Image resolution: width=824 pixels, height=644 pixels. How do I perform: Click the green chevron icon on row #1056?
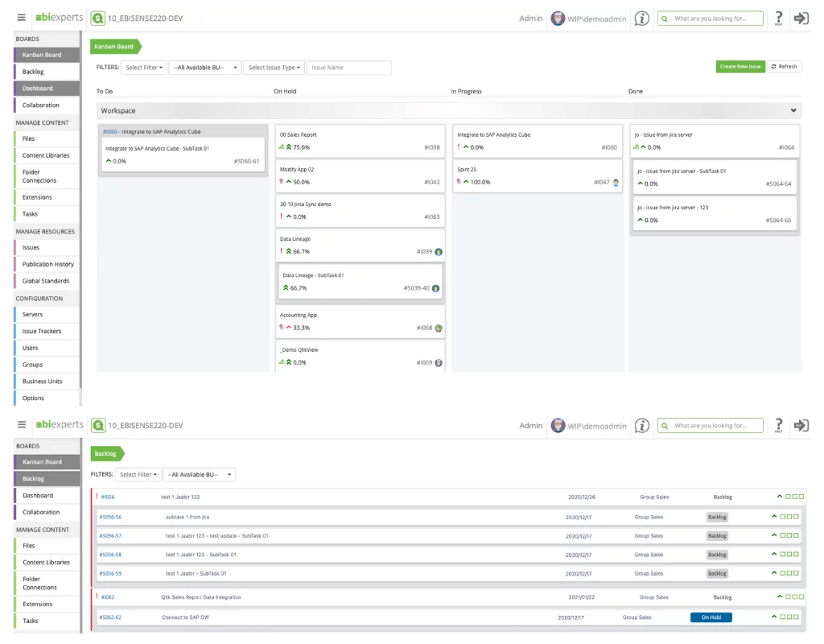pos(779,496)
